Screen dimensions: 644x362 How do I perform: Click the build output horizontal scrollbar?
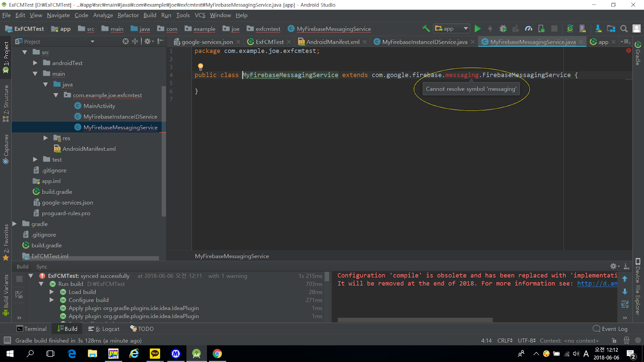[415, 320]
